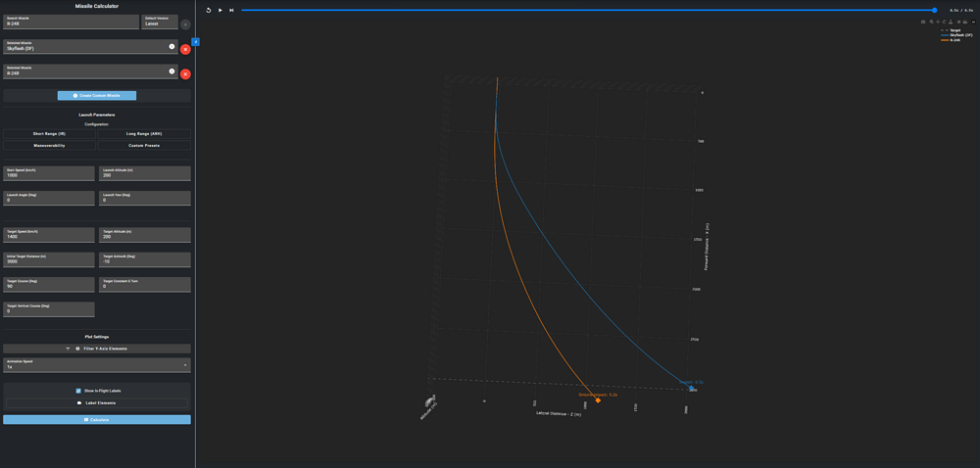The width and height of the screenshot is (980, 468).
Task: Edit the Launch Altitude (m) field
Action: (144, 173)
